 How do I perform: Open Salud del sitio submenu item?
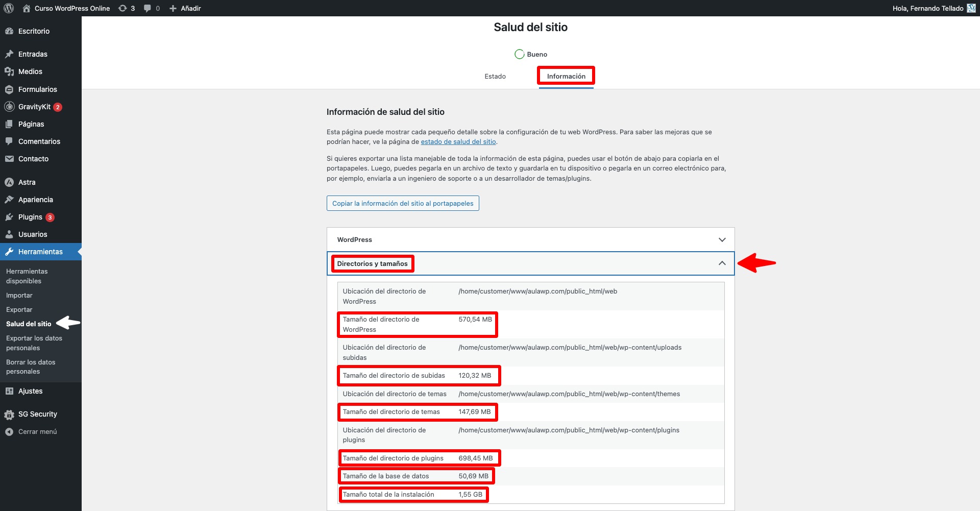(x=29, y=324)
